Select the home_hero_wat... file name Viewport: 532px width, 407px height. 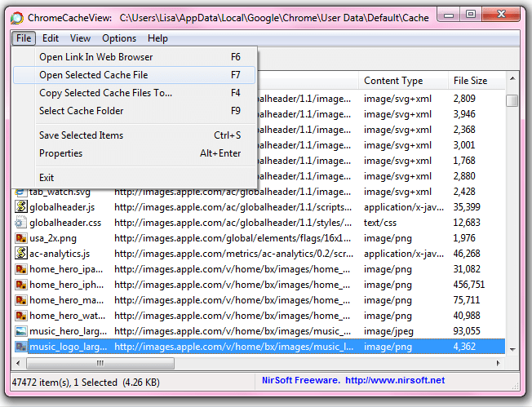[67, 316]
